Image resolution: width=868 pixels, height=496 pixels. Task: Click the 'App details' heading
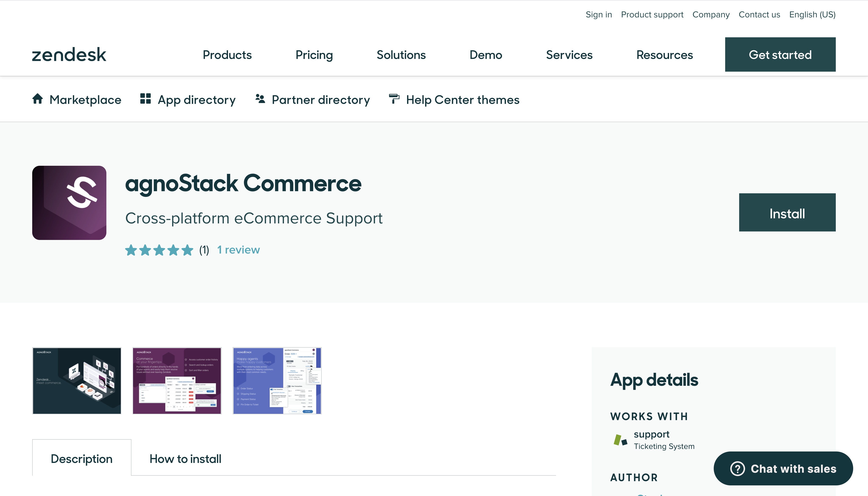(x=654, y=380)
